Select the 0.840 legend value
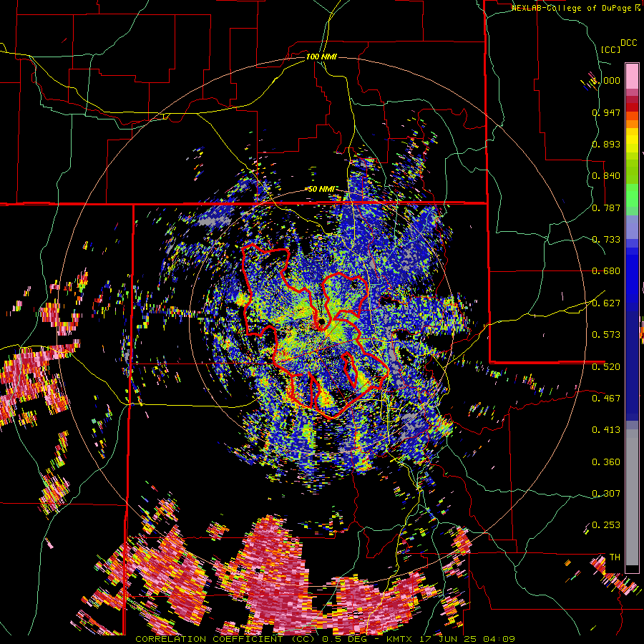This screenshot has height=644, width=644. pyautogui.click(x=606, y=176)
